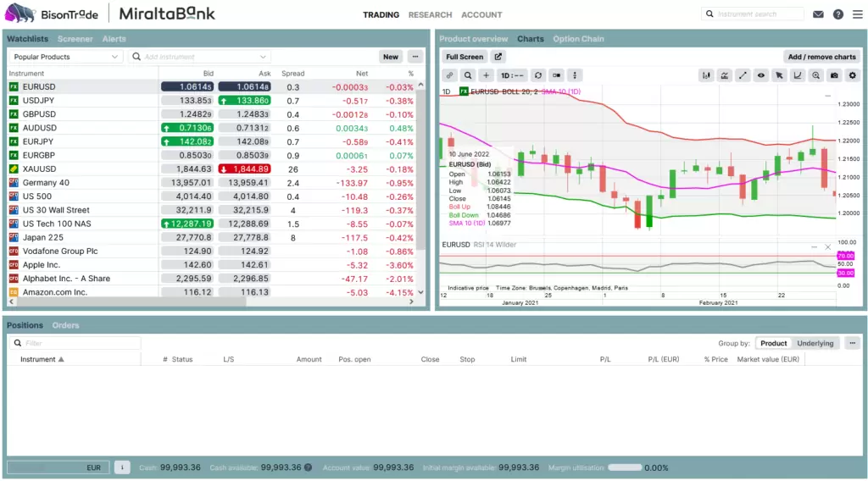Open the mail messages envelope icon
The width and height of the screenshot is (868, 481).
pyautogui.click(x=818, y=14)
